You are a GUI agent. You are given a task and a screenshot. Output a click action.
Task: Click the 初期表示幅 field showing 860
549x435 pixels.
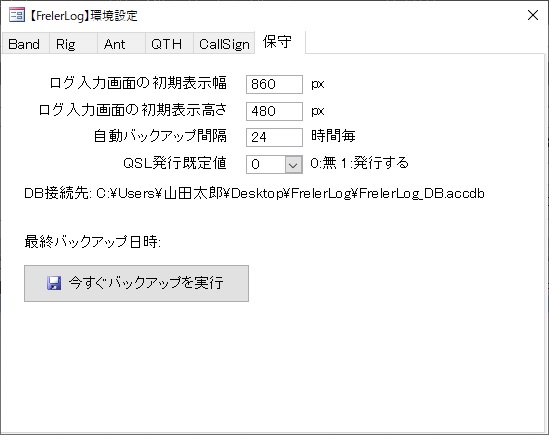pos(274,84)
